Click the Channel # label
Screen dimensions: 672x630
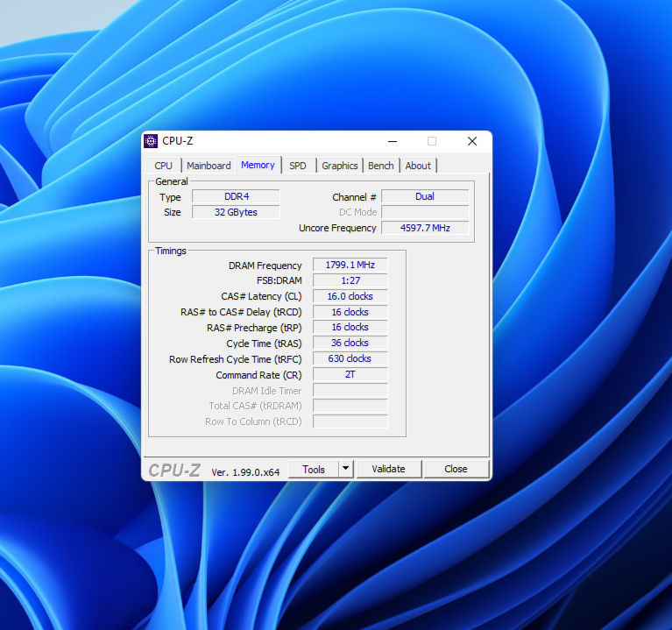[354, 197]
